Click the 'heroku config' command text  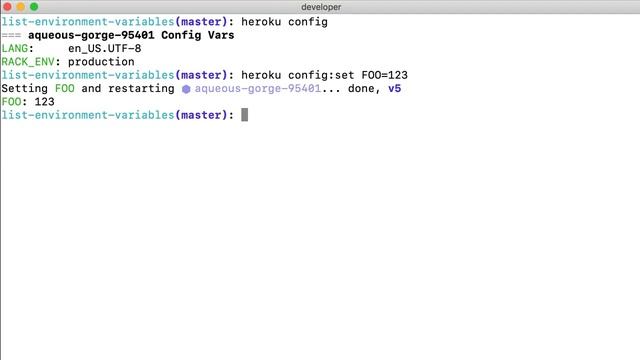click(x=284, y=22)
